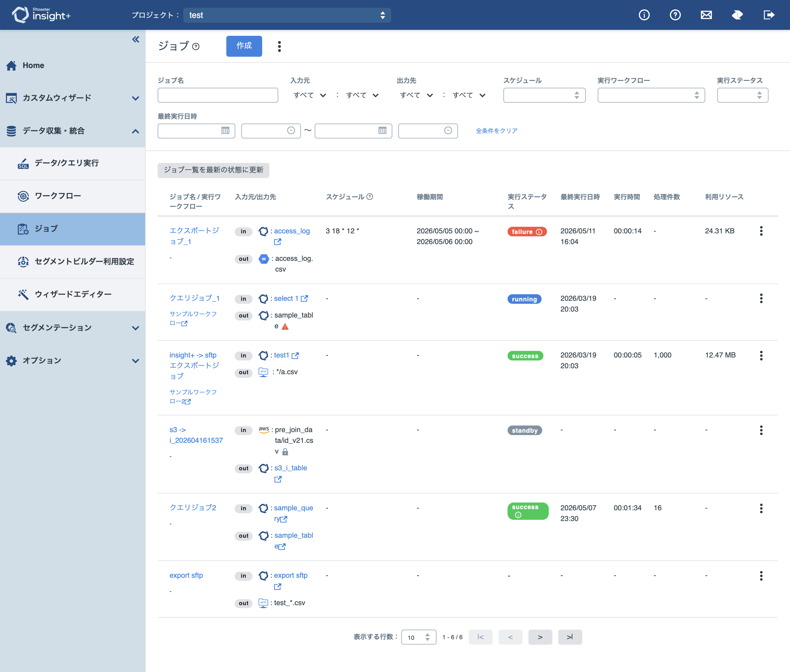Open the スケジュール filter dropdown
Screen dimensions: 790x672
click(544, 95)
